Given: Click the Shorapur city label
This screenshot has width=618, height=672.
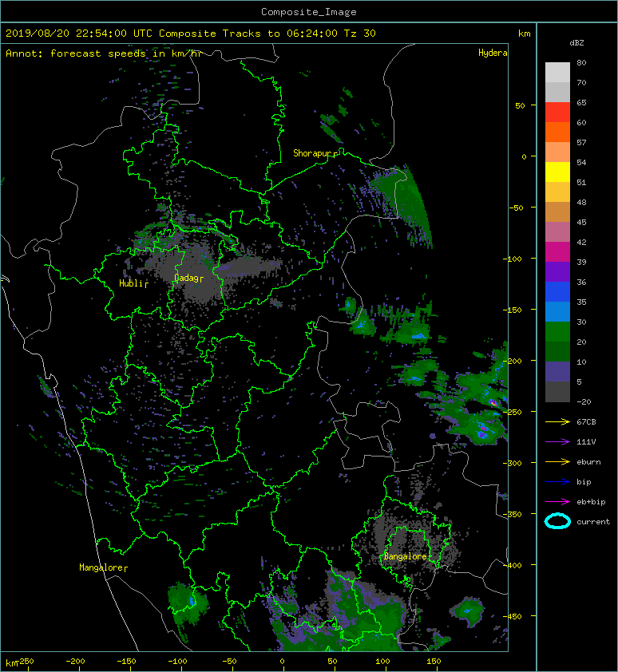Looking at the screenshot, I should [x=313, y=153].
